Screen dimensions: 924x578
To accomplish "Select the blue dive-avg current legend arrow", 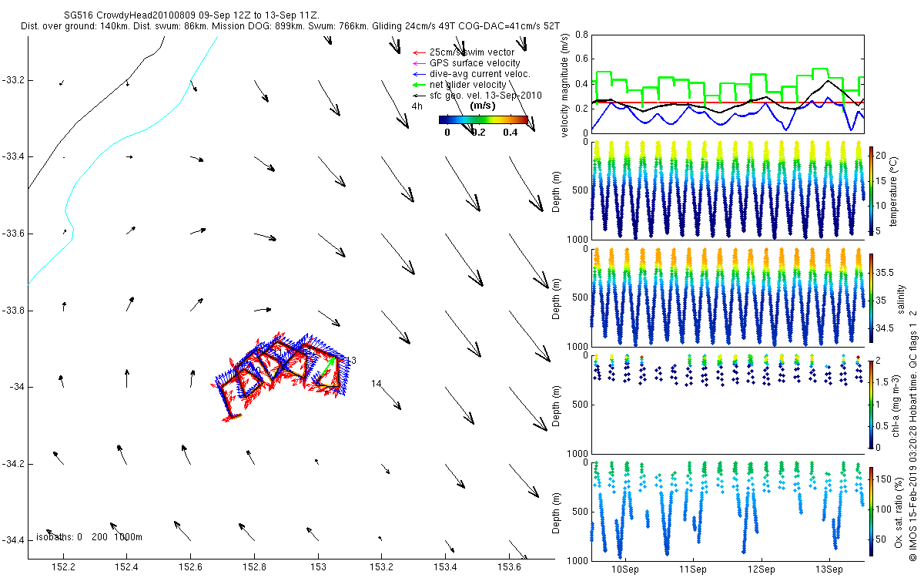I will (x=420, y=74).
